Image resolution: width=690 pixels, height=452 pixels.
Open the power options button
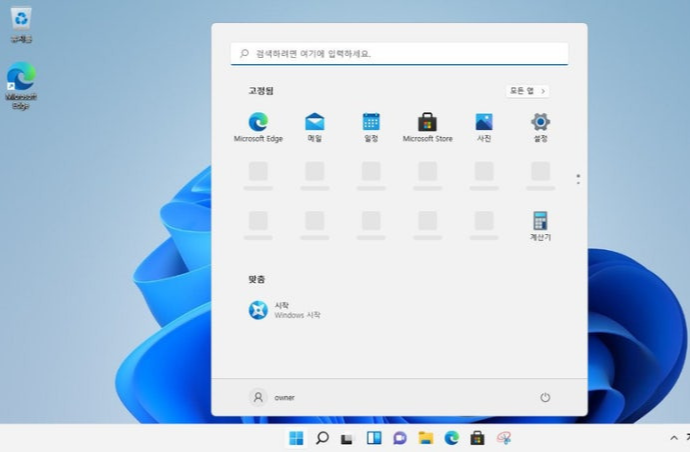point(545,397)
